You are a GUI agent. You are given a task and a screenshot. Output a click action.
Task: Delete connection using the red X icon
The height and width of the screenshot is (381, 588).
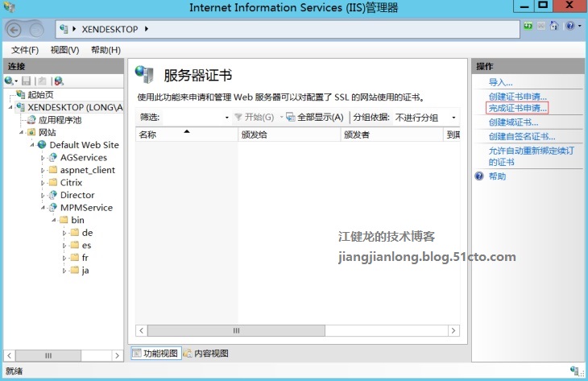(x=59, y=81)
